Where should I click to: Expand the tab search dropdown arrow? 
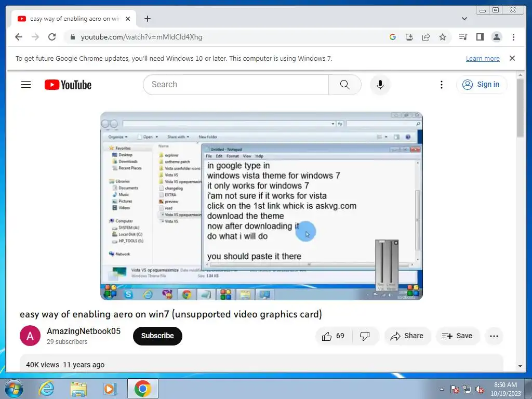(464, 19)
